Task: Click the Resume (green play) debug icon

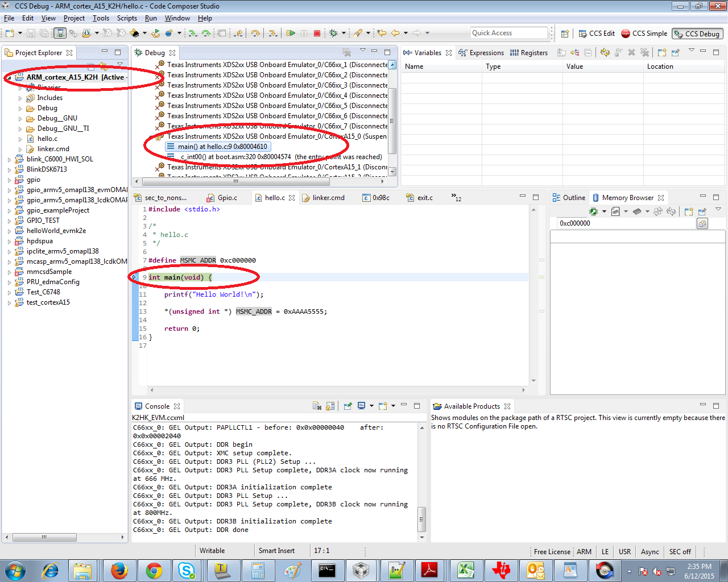Action: (x=290, y=33)
